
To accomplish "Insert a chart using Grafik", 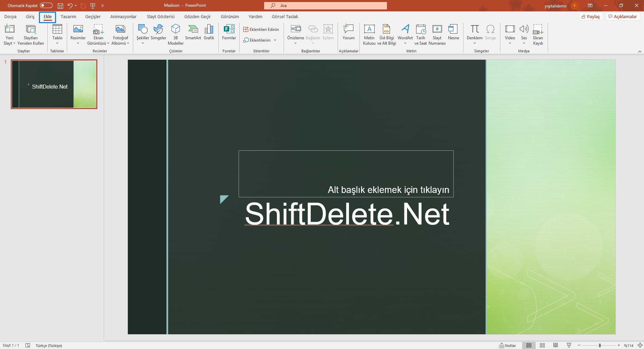I will 209,30.
